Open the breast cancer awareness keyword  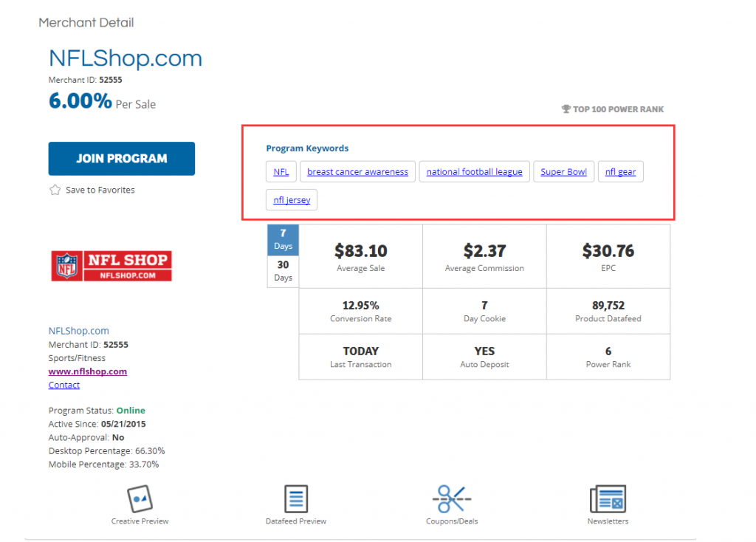tap(357, 171)
